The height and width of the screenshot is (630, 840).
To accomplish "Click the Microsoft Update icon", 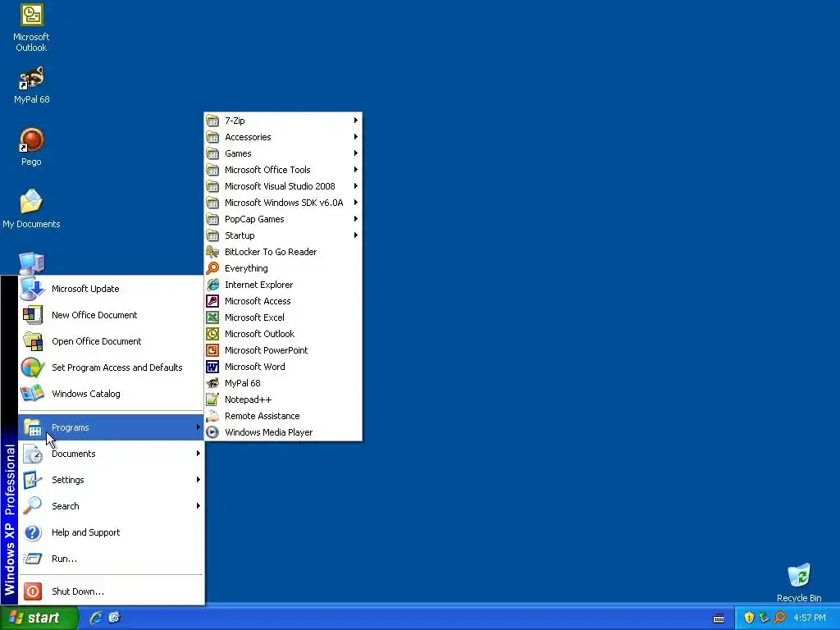I will click(32, 289).
